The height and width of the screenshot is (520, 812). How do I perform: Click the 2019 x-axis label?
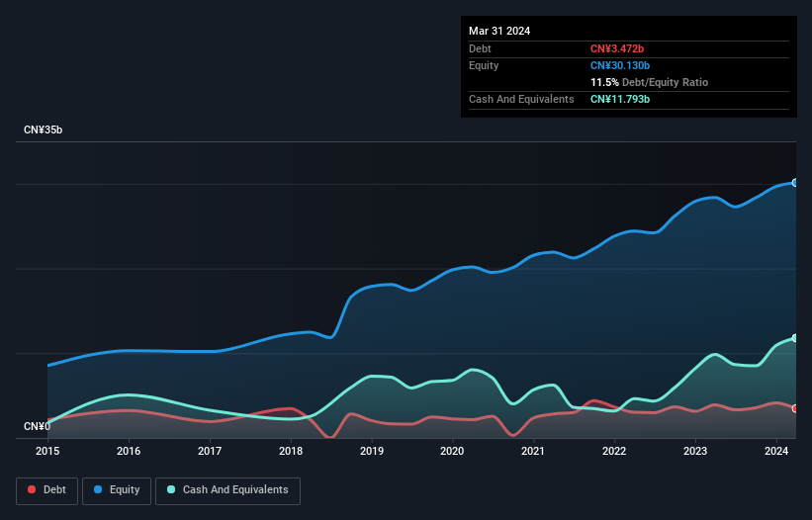pos(372,451)
